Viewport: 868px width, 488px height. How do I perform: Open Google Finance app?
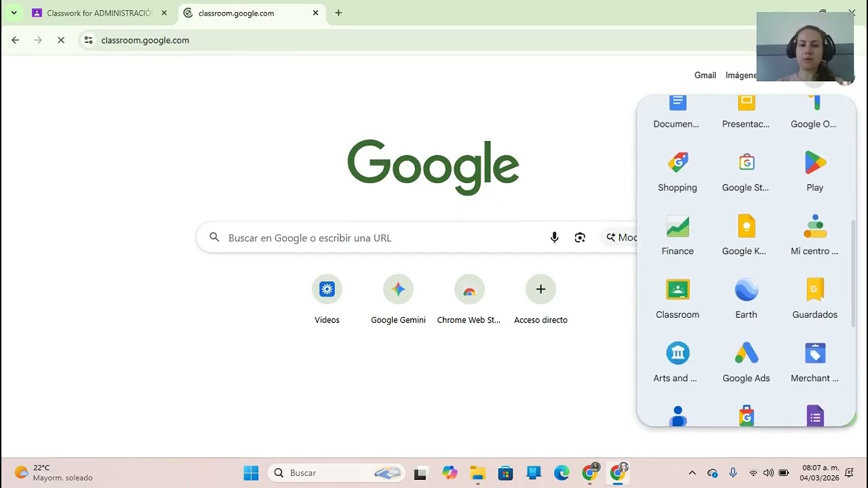click(x=677, y=235)
